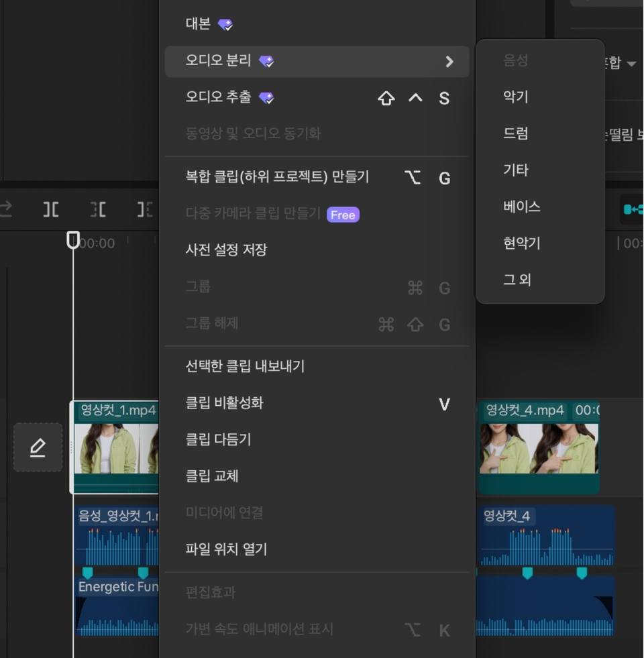Click the split clip tool icon in timeline toolbar
Image resolution: width=644 pixels, height=658 pixels.
coord(51,209)
